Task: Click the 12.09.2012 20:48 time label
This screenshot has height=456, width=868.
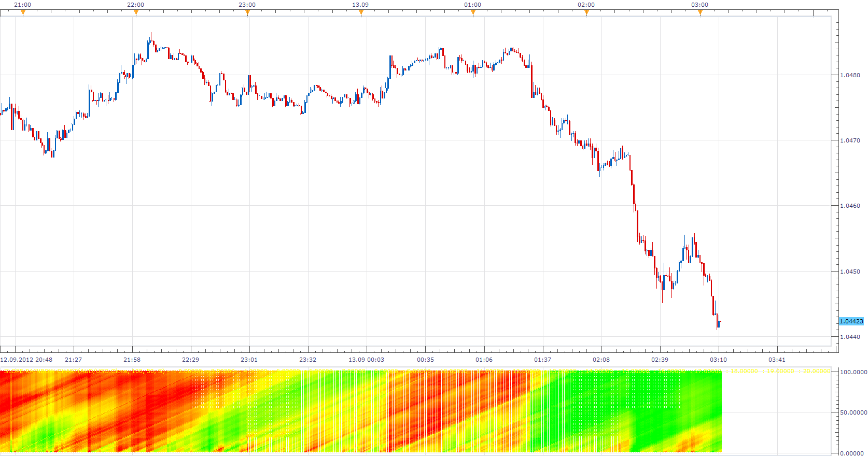Action: click(26, 360)
